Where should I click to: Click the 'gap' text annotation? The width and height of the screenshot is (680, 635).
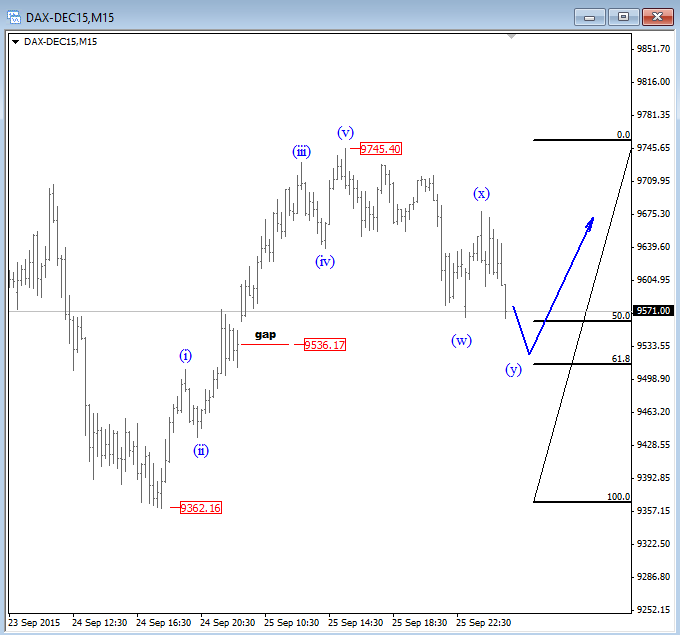pyautogui.click(x=265, y=334)
